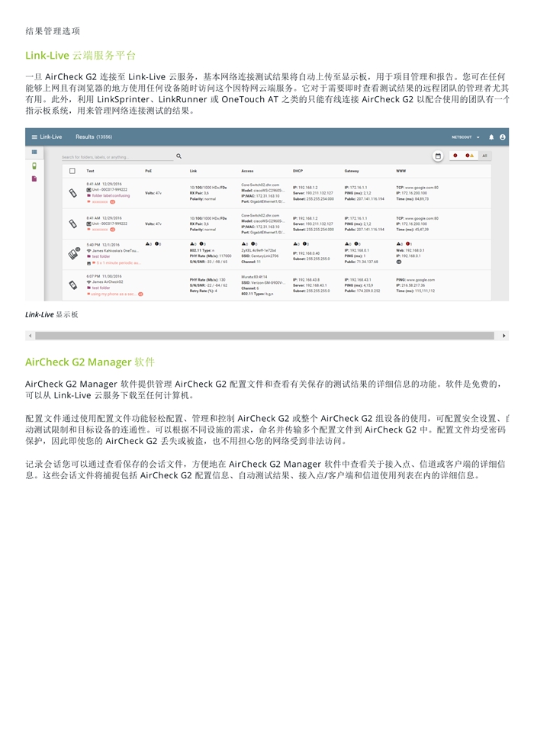Open the 'folder label:confusing' folder link
This screenshot has width=534, height=756.
pyautogui.click(x=111, y=196)
